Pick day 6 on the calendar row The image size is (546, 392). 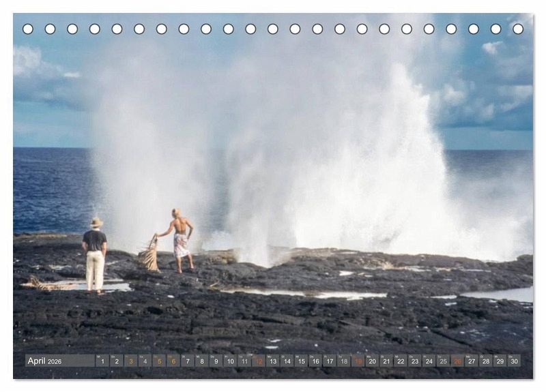point(173,361)
